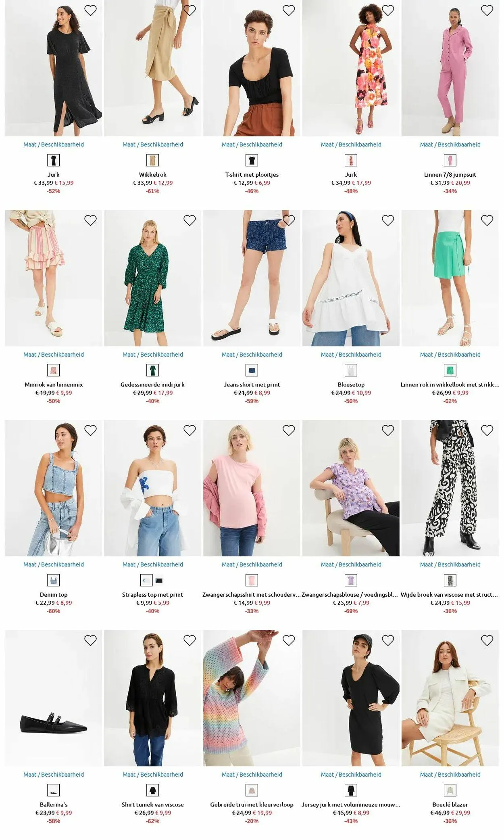Screen dimensions: 504x840
Task: Open Jersey jurk met volumineuze mouwen title
Action: click(351, 804)
